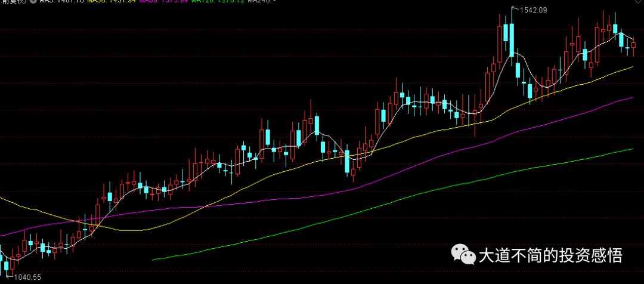This screenshot has width=644, height=284.
Task: Click the arrow pointing to 1542.09 high
Action: click(515, 8)
